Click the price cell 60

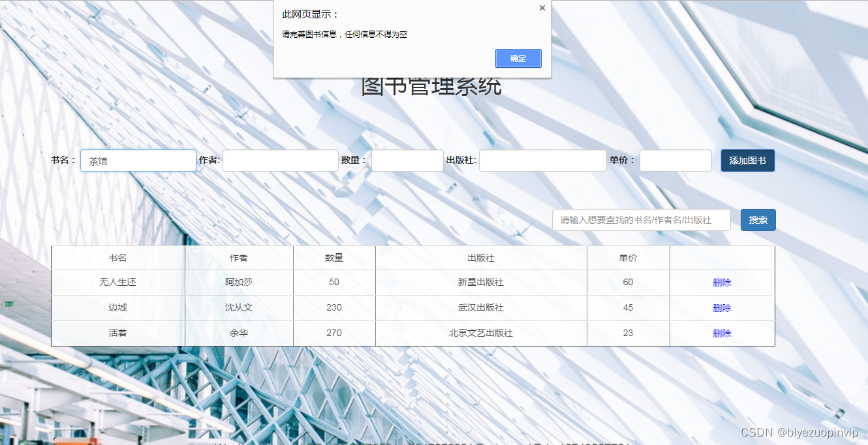click(x=628, y=283)
